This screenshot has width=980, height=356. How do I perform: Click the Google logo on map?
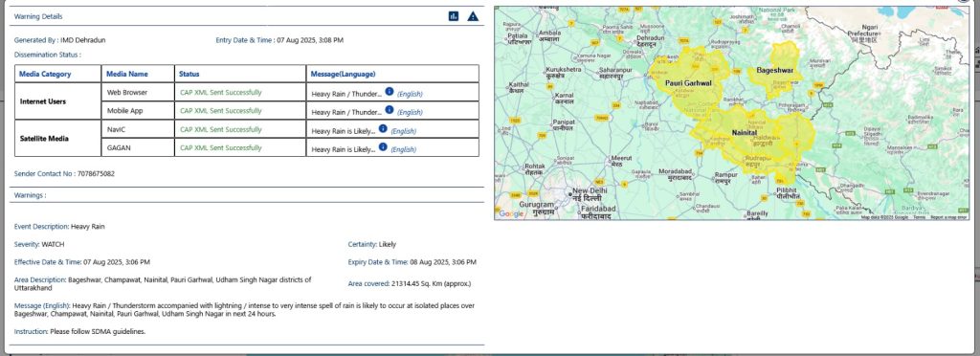click(x=511, y=213)
